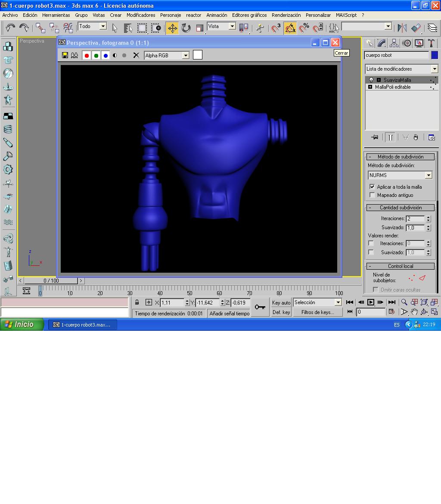Open the Alpha RGB channel dropdown
Image resolution: width=441 pixels, height=504 pixels.
(x=186, y=56)
